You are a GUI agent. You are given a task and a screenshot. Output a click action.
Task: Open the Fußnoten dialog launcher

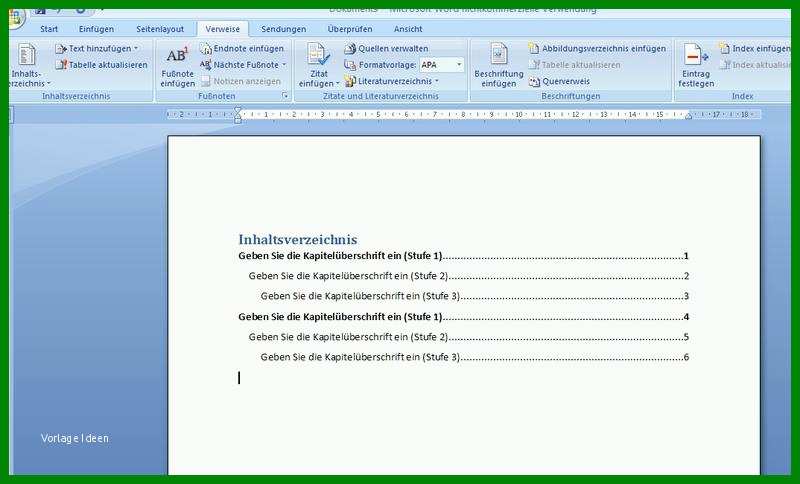(285, 96)
